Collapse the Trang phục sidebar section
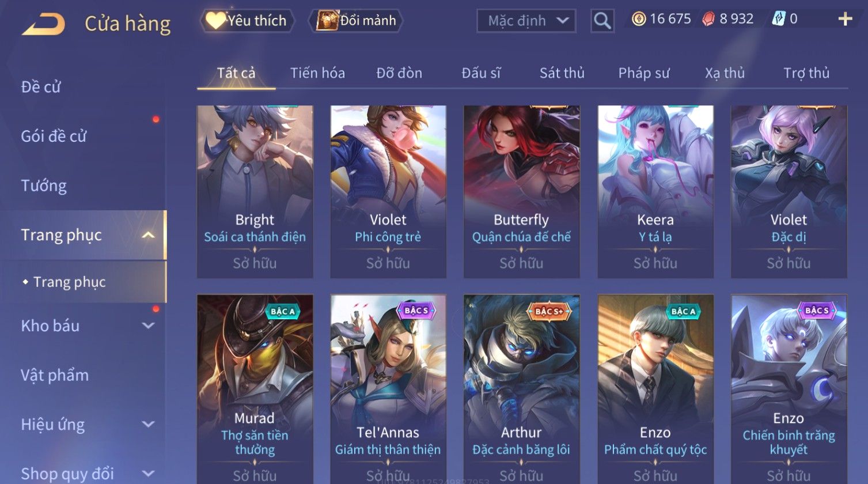This screenshot has height=484, width=868. (x=148, y=235)
